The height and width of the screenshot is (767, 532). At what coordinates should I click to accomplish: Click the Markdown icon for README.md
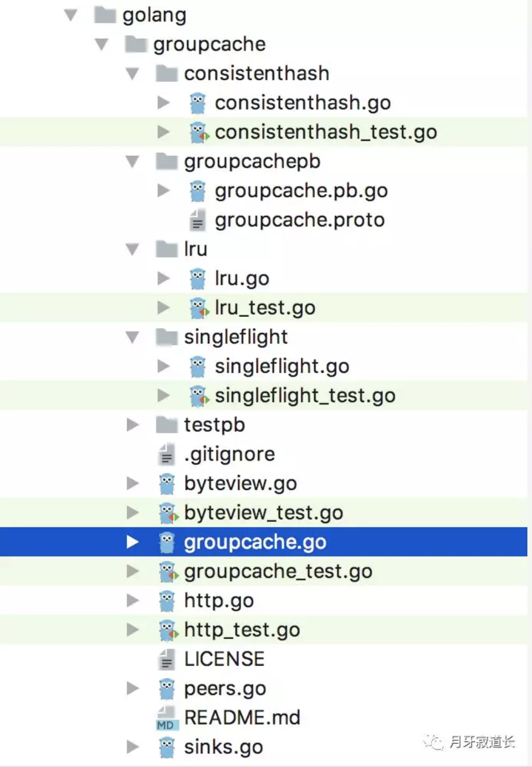tap(167, 718)
